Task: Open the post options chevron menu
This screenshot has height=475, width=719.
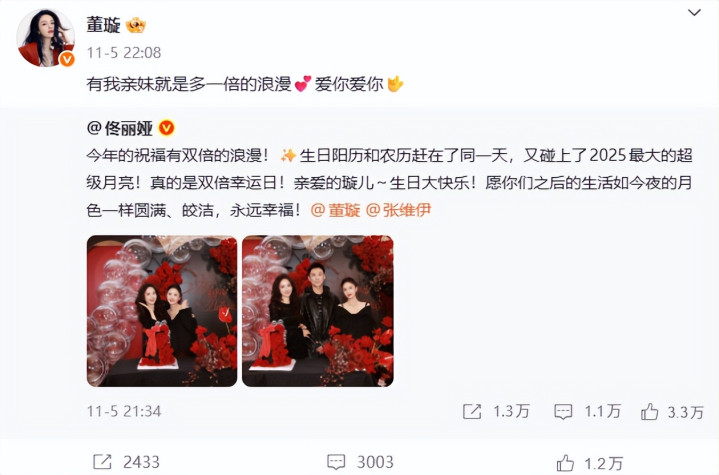Action: coord(694,12)
